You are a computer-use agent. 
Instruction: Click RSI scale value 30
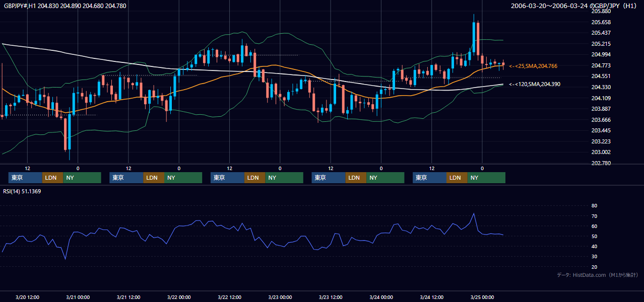(594, 257)
